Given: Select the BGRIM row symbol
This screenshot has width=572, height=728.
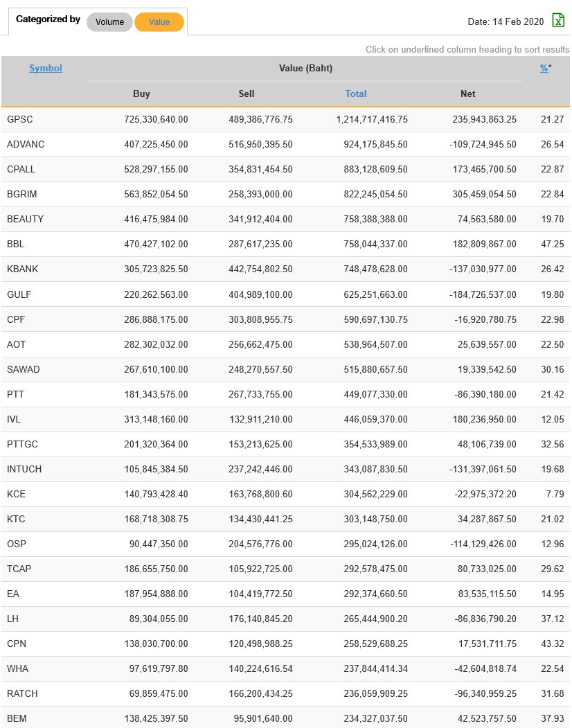Looking at the screenshot, I should click(22, 194).
